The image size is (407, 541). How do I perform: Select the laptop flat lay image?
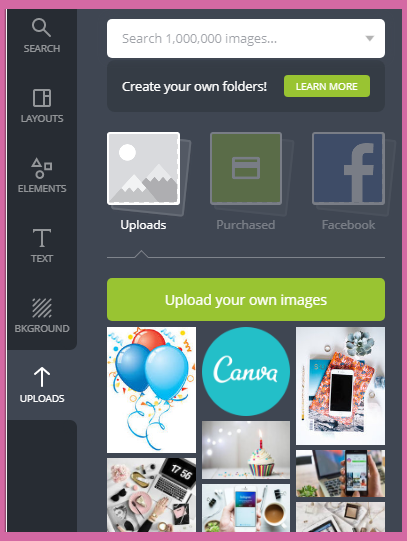151,495
